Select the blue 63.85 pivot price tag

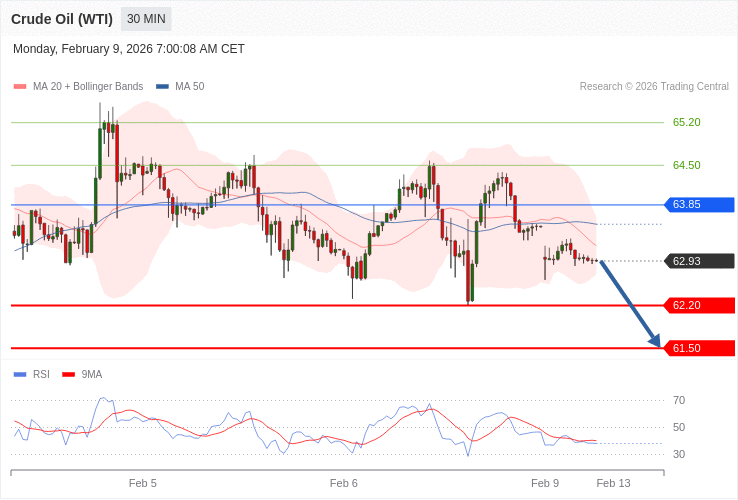pyautogui.click(x=699, y=205)
